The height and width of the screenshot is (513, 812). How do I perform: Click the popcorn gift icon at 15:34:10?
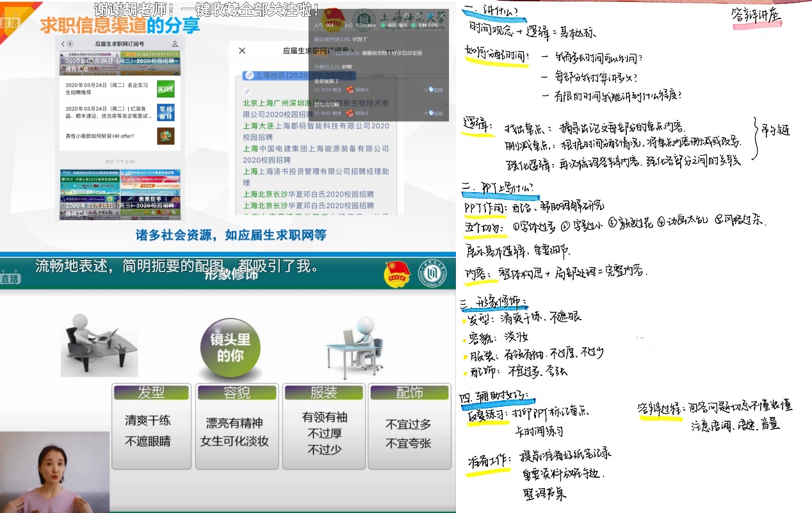tap(350, 90)
